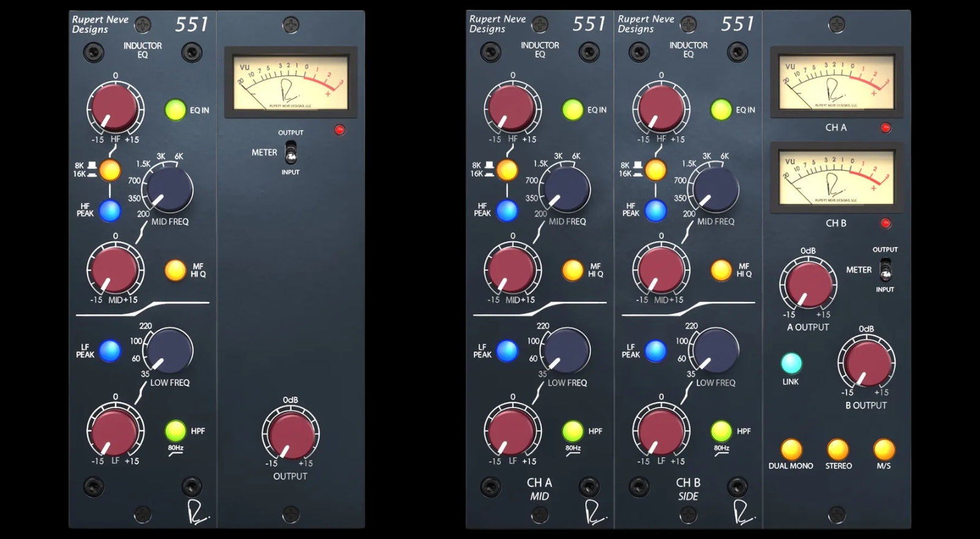The width and height of the screenshot is (980, 539).
Task: Click the VU meter on the single-channel unit
Action: pyautogui.click(x=290, y=83)
